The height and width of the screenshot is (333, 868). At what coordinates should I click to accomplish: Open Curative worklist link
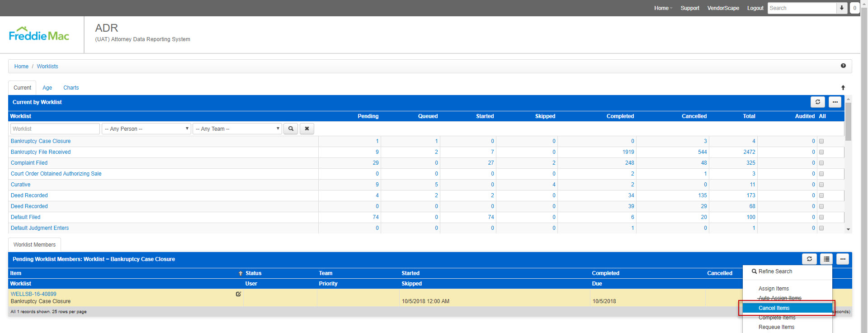20,185
